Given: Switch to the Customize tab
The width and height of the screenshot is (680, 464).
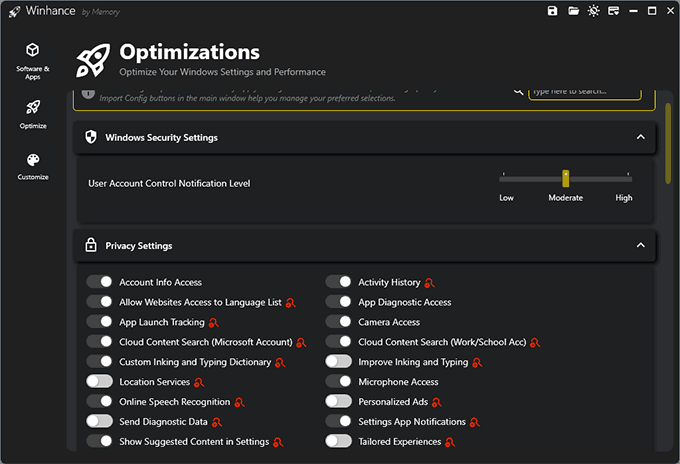Looking at the screenshot, I should (x=33, y=166).
